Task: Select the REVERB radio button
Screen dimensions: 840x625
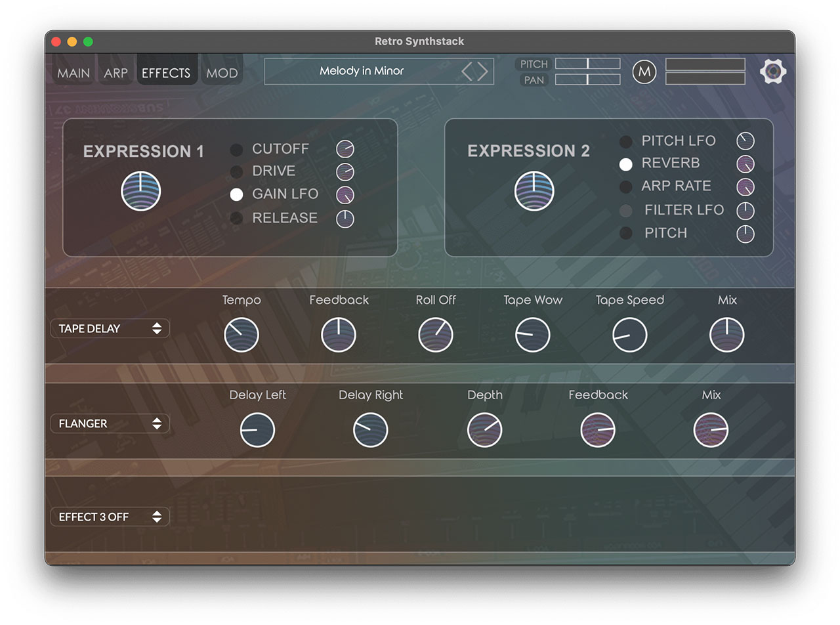Action: tap(626, 163)
